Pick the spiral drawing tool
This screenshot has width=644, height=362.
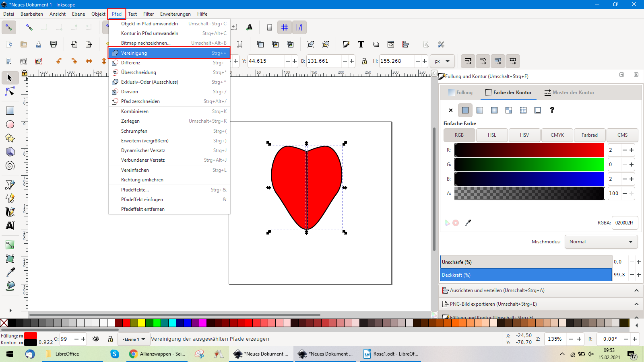(10, 165)
